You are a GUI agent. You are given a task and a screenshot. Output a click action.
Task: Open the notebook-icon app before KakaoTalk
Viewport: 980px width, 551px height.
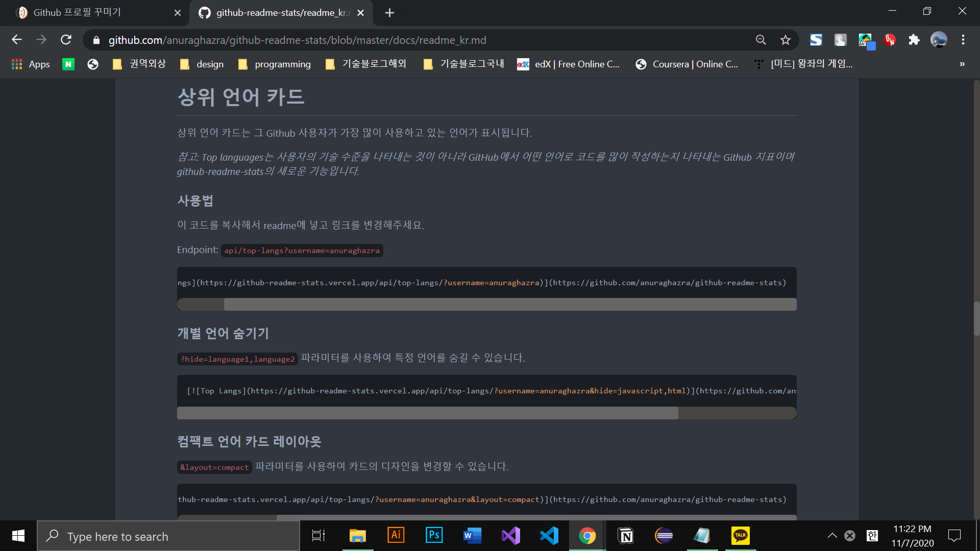point(702,536)
